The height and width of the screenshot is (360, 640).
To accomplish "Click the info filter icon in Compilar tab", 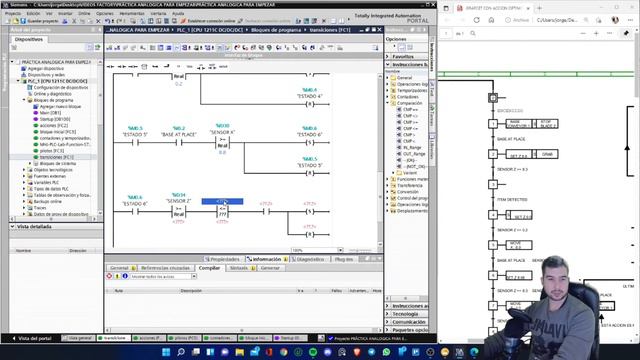I will click(x=125, y=276).
